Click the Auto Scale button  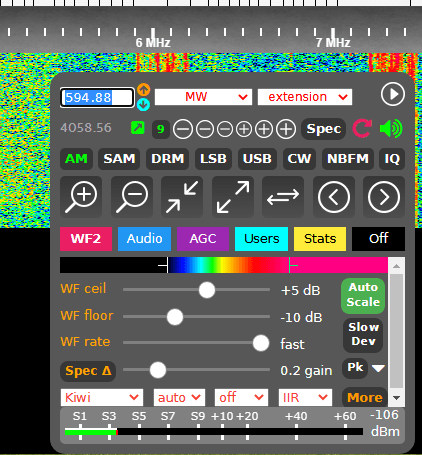tap(363, 295)
